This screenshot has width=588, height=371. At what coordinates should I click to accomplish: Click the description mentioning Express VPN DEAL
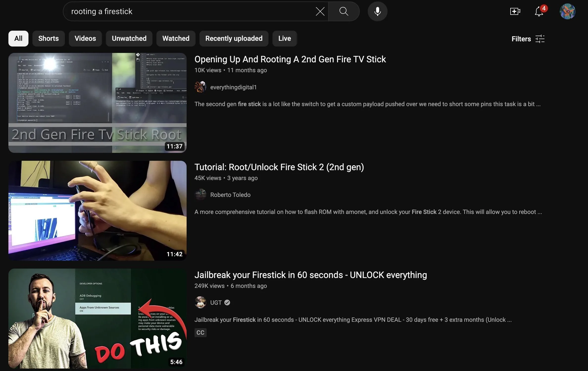coord(353,320)
